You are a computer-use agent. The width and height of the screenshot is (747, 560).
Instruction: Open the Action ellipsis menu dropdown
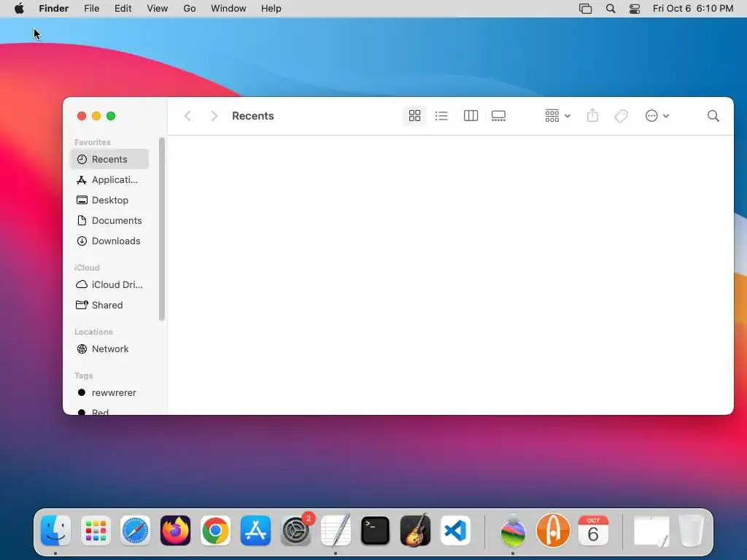657,116
